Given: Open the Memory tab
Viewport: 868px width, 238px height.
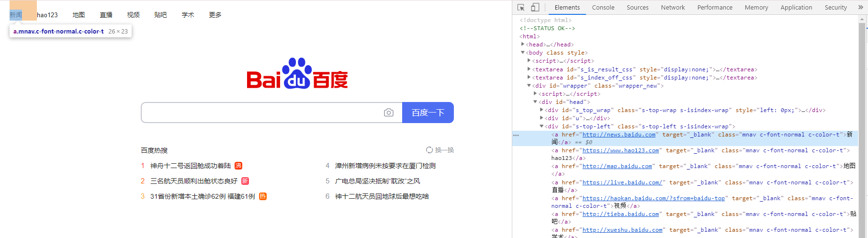Looking at the screenshot, I should 756,7.
